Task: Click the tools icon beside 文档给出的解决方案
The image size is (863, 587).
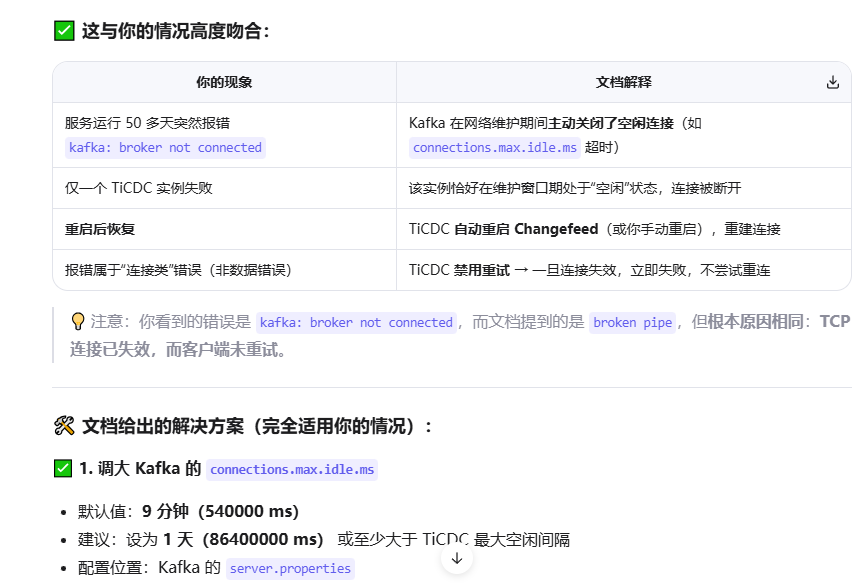Action: click(x=64, y=426)
